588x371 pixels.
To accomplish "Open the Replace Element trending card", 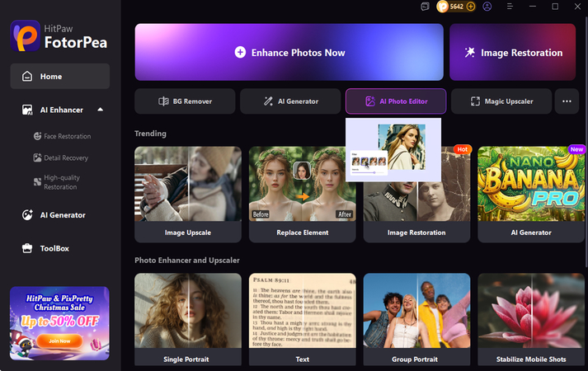I will pyautogui.click(x=303, y=195).
